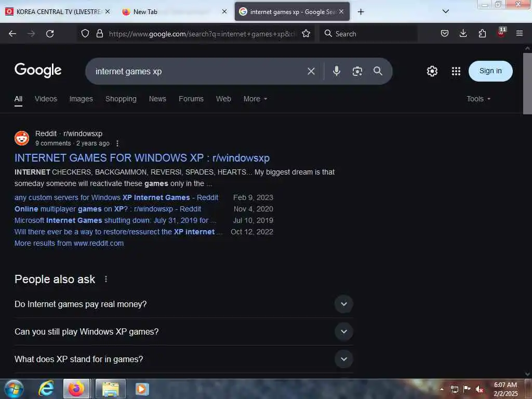Reload the page with the refresh icon
Image resolution: width=532 pixels, height=399 pixels.
(x=50, y=34)
